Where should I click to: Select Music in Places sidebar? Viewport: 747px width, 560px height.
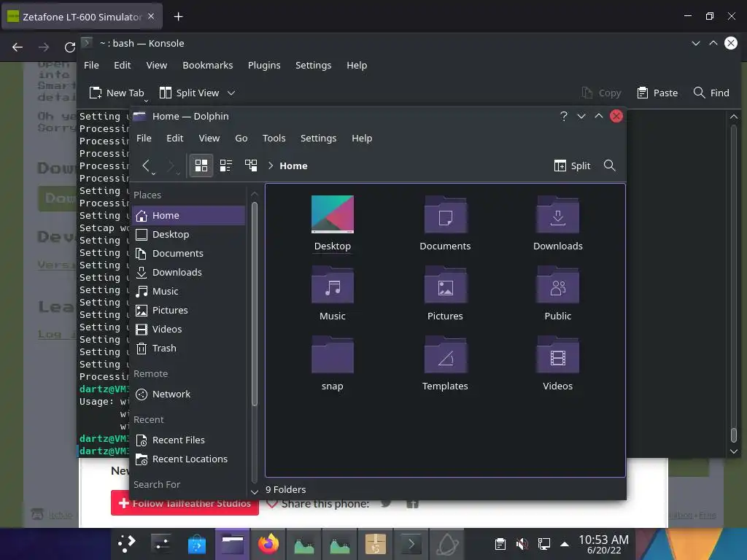[189, 291]
